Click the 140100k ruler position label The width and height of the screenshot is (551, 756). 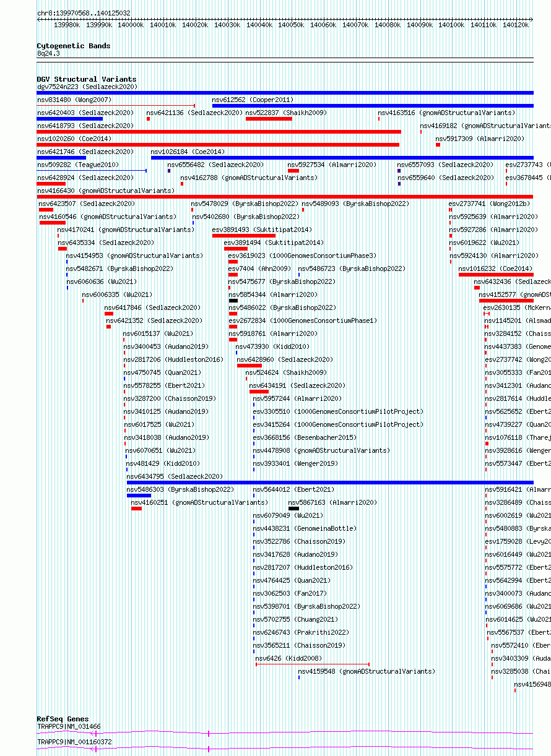tap(451, 25)
